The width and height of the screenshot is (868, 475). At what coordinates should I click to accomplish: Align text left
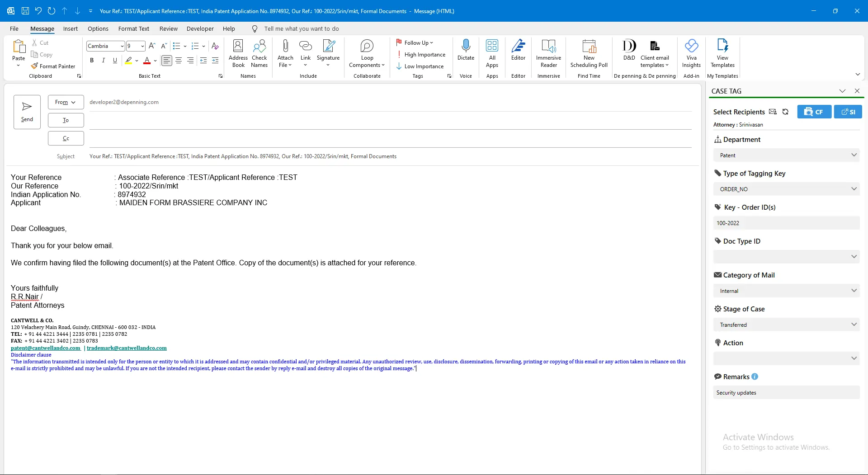167,61
